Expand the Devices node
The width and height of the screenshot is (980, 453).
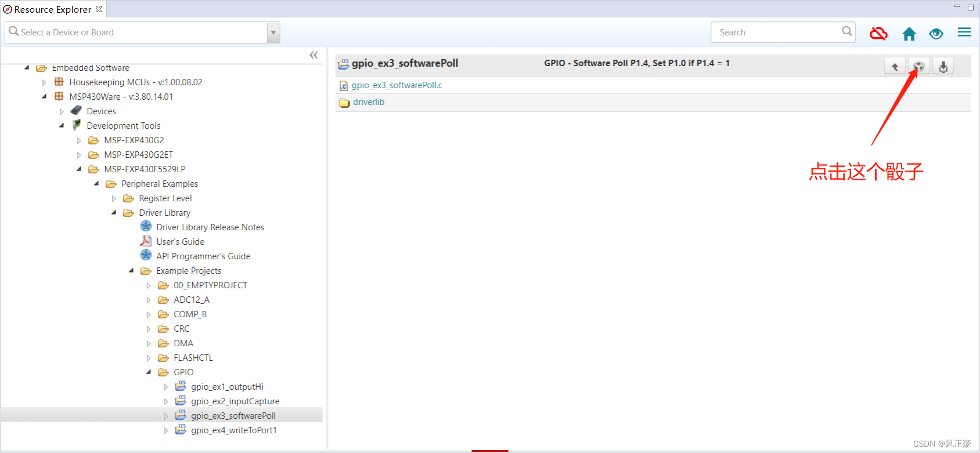point(62,111)
